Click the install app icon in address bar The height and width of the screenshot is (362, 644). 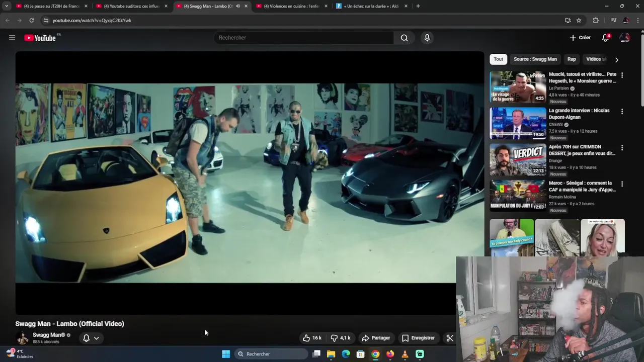568,20
